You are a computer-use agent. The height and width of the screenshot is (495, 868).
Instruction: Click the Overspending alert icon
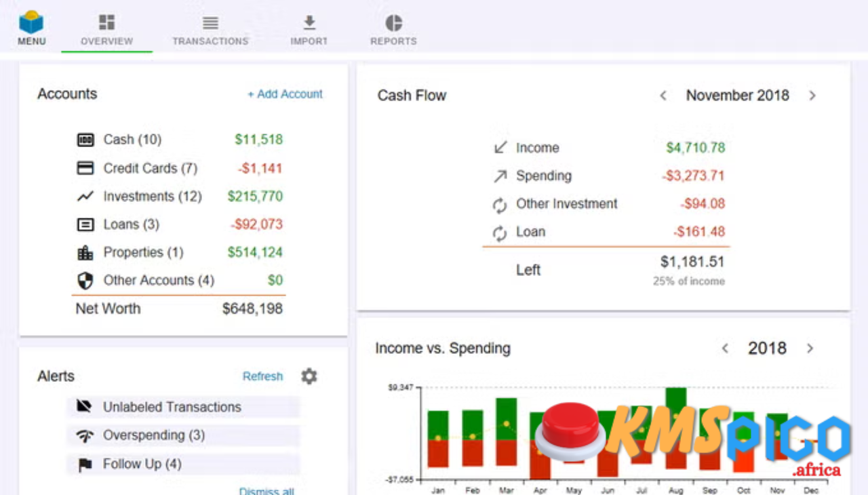tap(84, 435)
